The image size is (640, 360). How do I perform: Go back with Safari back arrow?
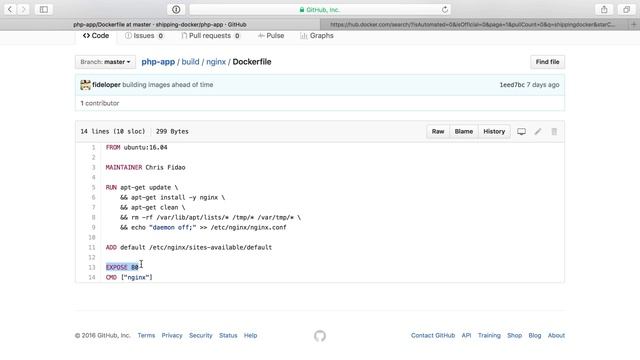click(x=10, y=9)
